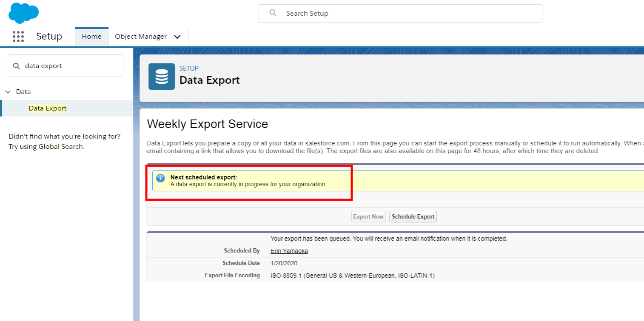Click the yellow next scheduled export banner
Screen dimensions: 644x321
pos(298,180)
